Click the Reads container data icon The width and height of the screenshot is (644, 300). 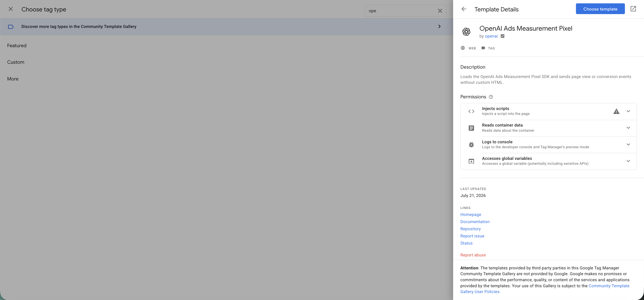[471, 128]
